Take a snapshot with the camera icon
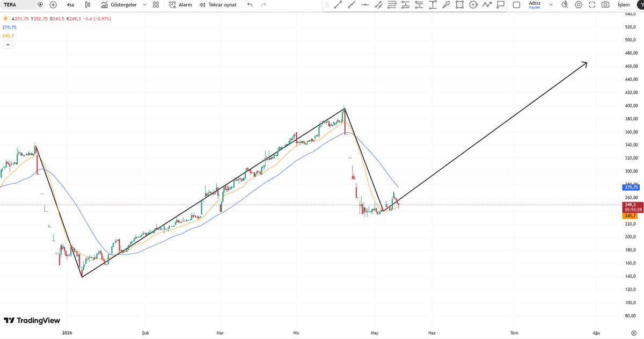Viewport: 644px width, 339px height. 605,4
